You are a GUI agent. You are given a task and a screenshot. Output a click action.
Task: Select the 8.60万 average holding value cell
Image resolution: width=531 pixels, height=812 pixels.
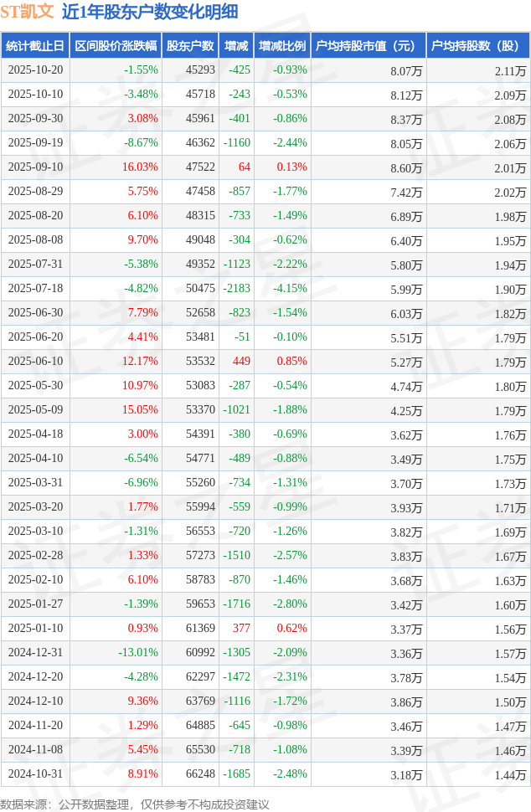tap(406, 167)
